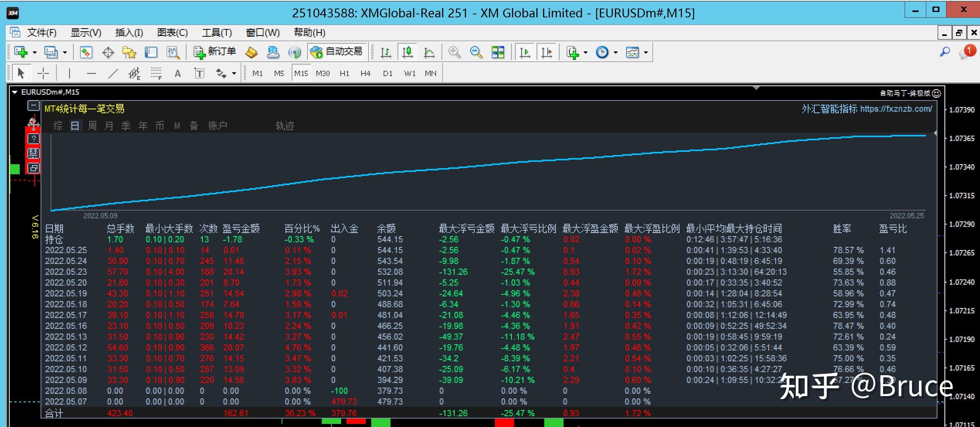This screenshot has height=427, width=980.
Task: Toggle the auto scroll chart icon
Action: tap(525, 52)
